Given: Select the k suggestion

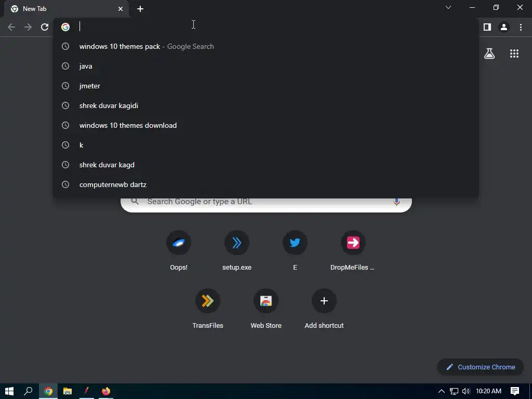Looking at the screenshot, I should [266, 145].
